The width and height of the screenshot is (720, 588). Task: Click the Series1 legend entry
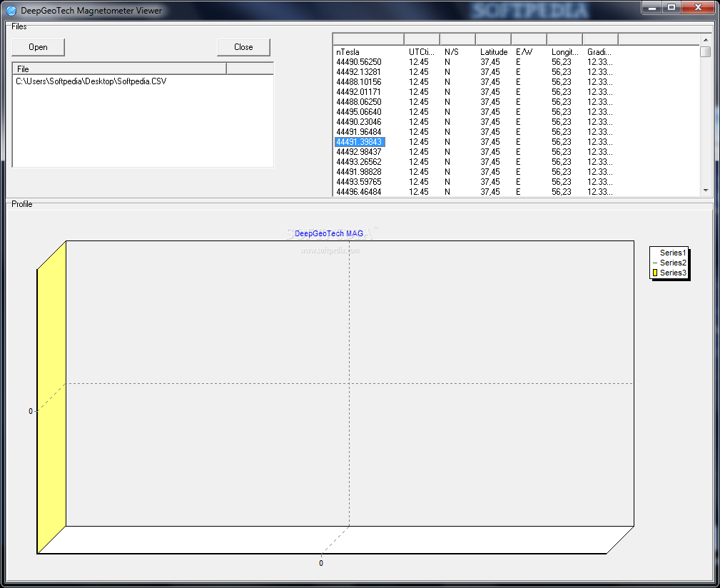[x=673, y=253]
